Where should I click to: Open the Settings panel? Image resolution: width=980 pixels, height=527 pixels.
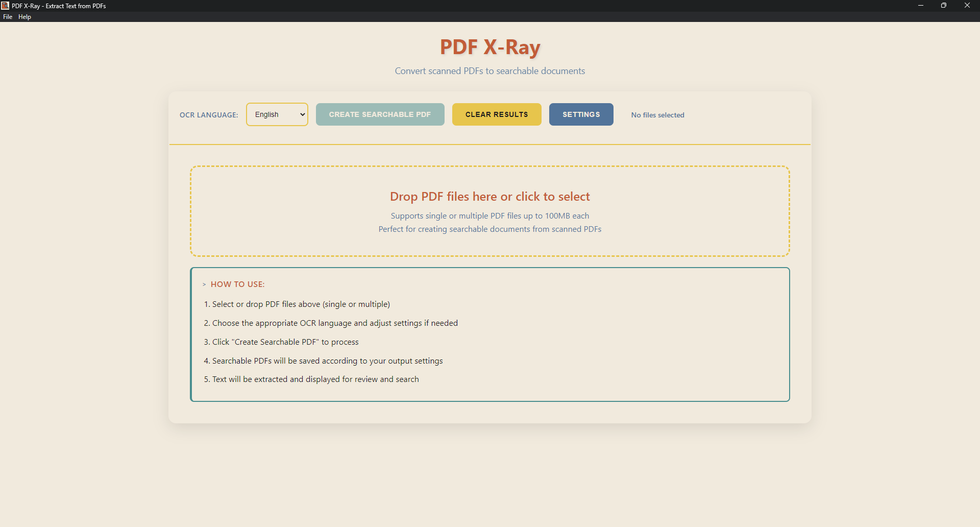coord(581,114)
